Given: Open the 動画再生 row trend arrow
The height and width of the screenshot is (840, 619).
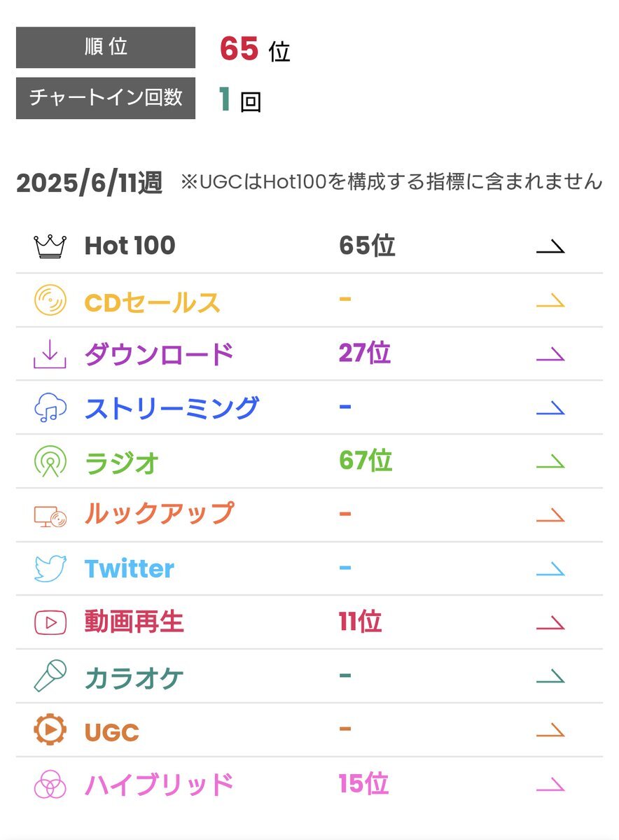Looking at the screenshot, I should 550,622.
